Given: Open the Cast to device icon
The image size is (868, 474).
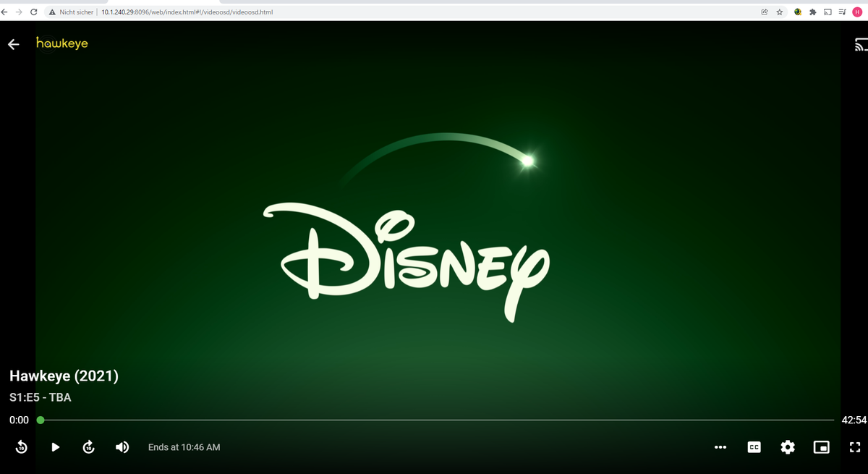Looking at the screenshot, I should (861, 44).
